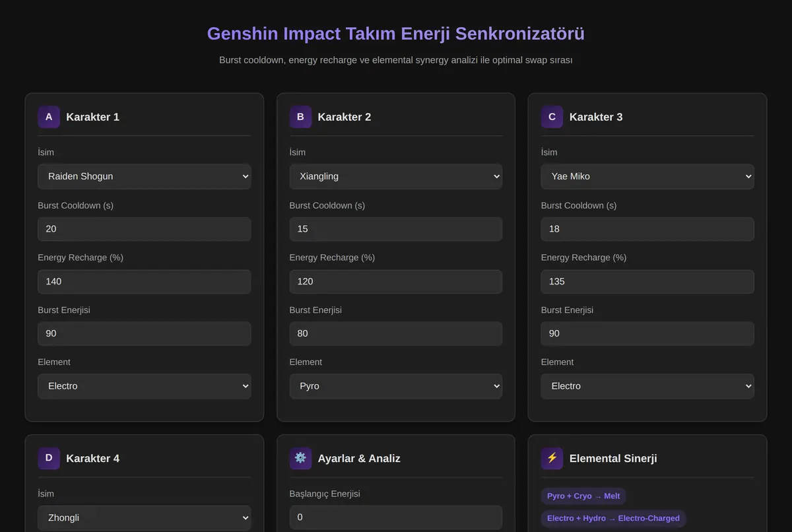The image size is (792, 532).
Task: Click Karakter 2 Burst Cooldown field with 15
Action: pyautogui.click(x=396, y=229)
